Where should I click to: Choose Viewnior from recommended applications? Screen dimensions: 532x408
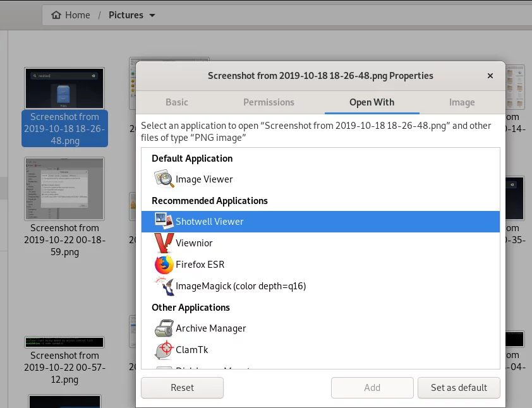(x=320, y=243)
